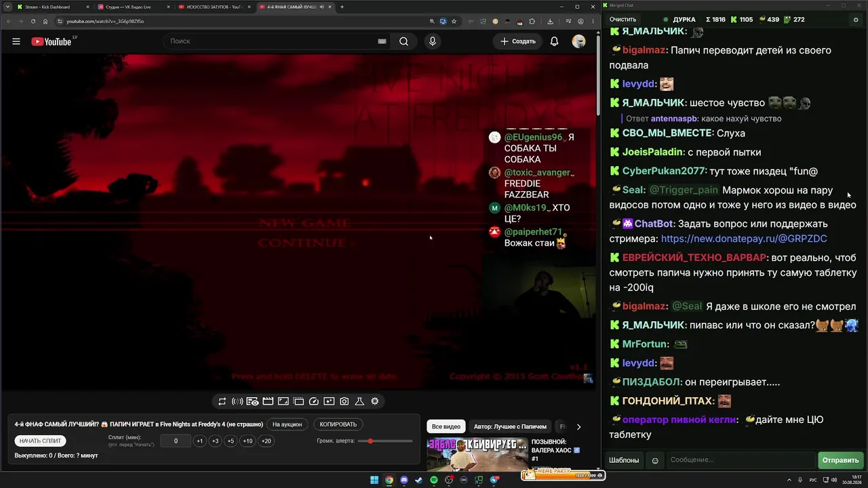The image size is (868, 488).
Task: Click the loop arrows icon under the video
Action: point(222,401)
